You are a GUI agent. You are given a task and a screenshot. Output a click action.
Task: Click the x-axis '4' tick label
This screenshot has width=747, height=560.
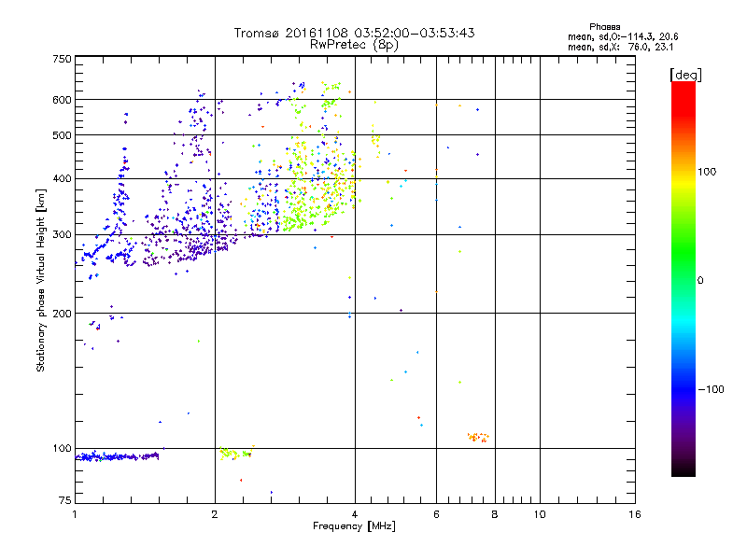pyautogui.click(x=355, y=514)
